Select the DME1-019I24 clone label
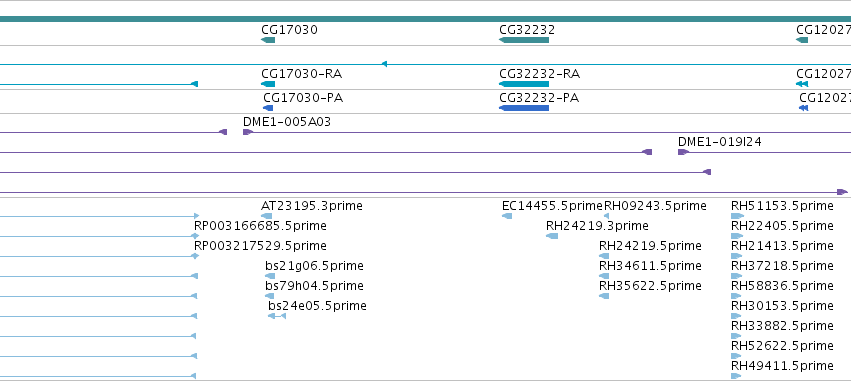This screenshot has height=381, width=851. tap(720, 142)
